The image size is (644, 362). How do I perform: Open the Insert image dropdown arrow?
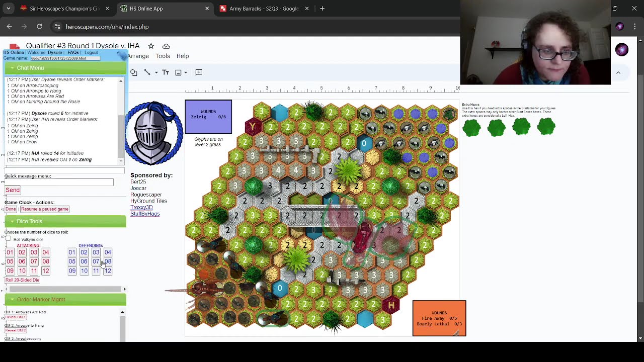pyautogui.click(x=186, y=72)
